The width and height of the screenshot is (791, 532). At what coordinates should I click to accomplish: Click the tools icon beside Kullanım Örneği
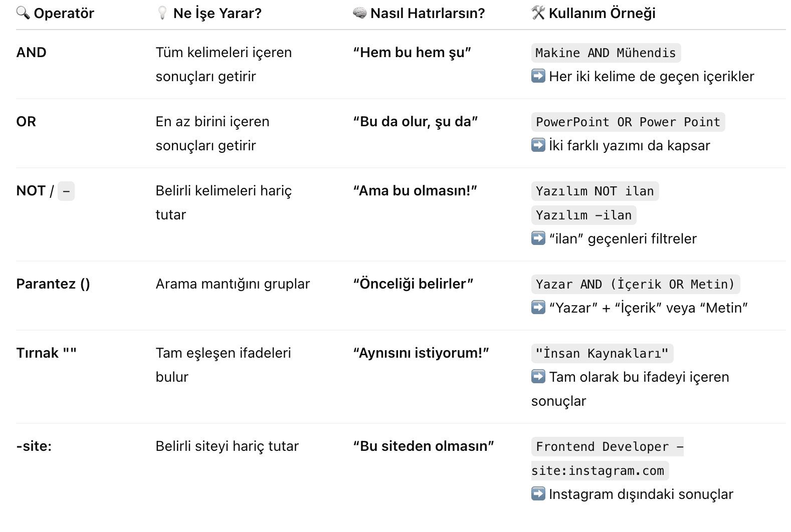pos(538,13)
